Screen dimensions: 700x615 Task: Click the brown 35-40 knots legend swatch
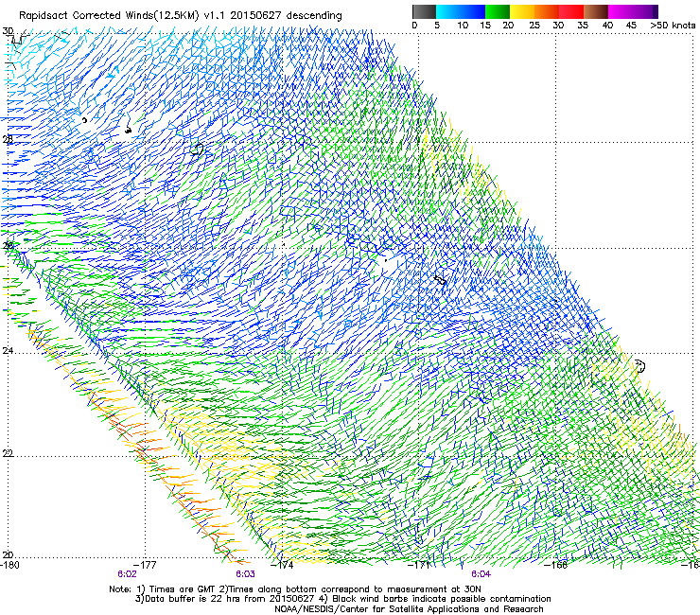click(596, 11)
